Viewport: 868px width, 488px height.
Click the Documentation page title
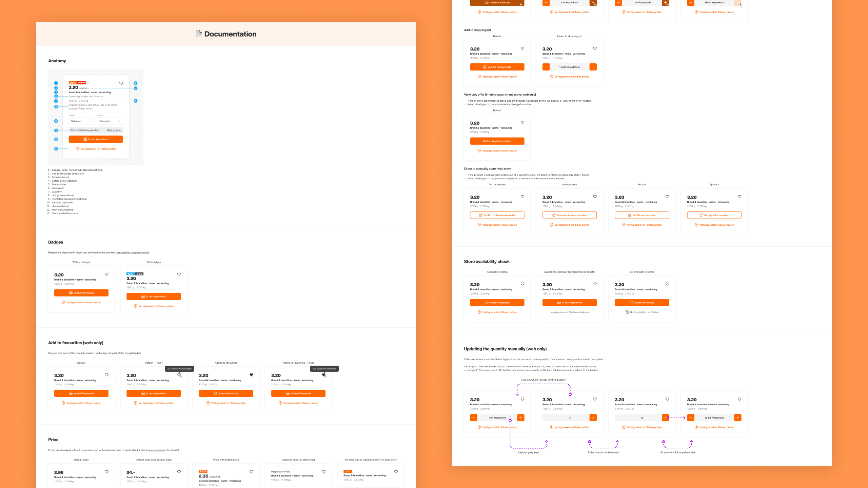click(x=230, y=34)
